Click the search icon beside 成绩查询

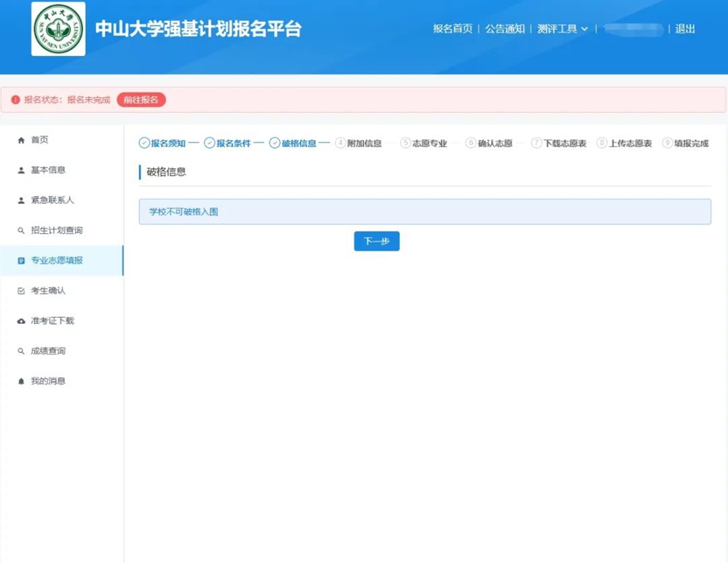coord(21,352)
